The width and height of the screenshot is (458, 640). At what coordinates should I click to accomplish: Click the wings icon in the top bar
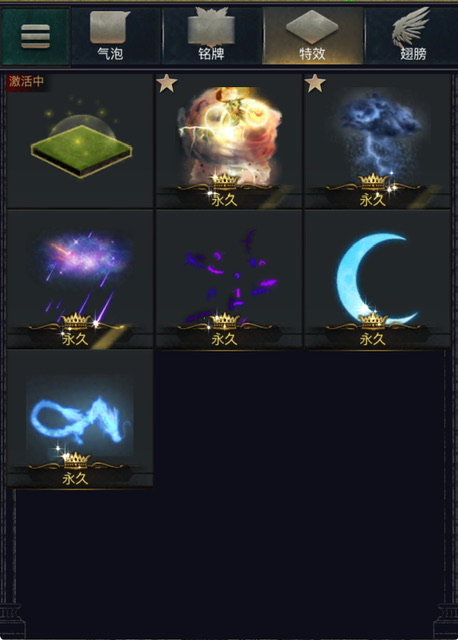[x=411, y=27]
